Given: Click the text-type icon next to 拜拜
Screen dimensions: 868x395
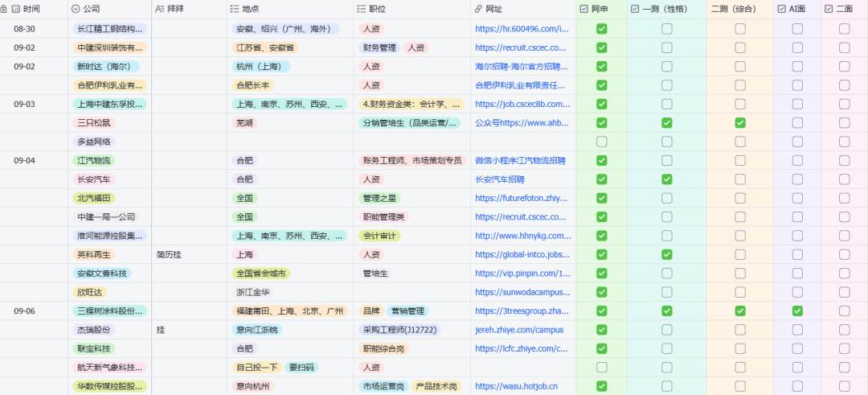Looking at the screenshot, I should (160, 10).
